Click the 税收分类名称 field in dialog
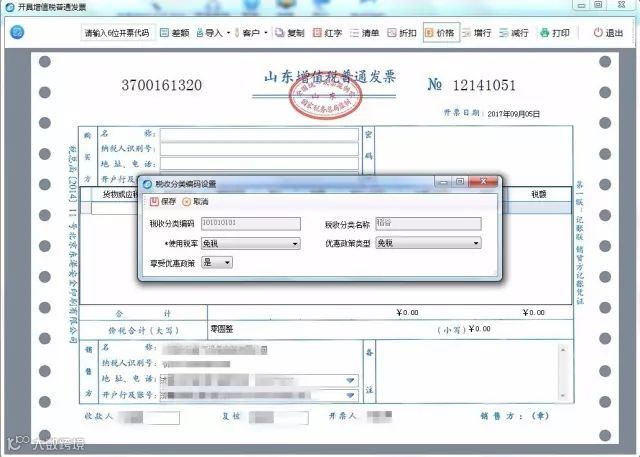This screenshot has width=640, height=457. [428, 224]
